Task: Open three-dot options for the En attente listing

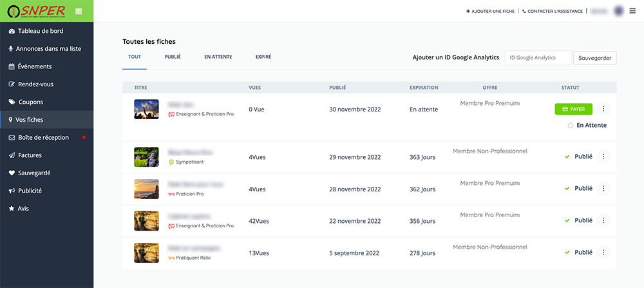Action: (x=603, y=110)
